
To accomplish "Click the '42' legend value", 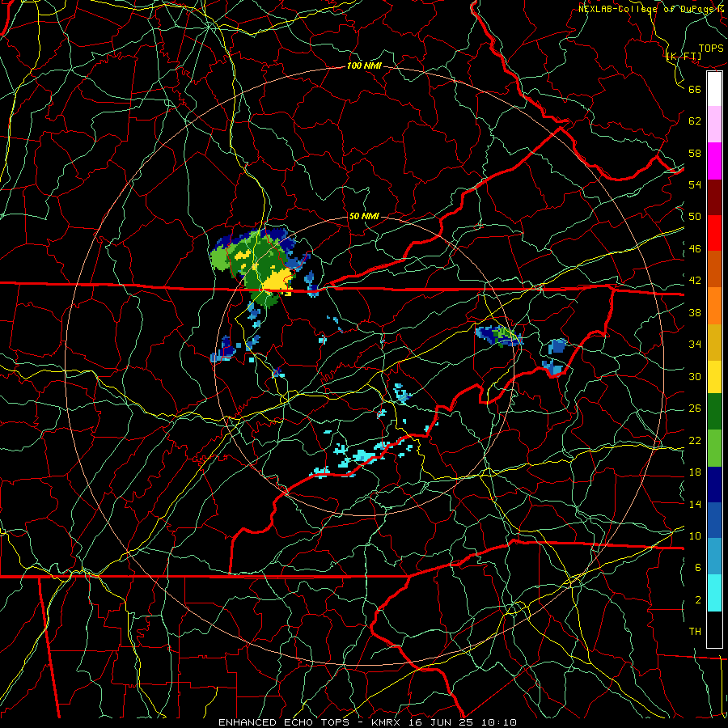I will (695, 281).
